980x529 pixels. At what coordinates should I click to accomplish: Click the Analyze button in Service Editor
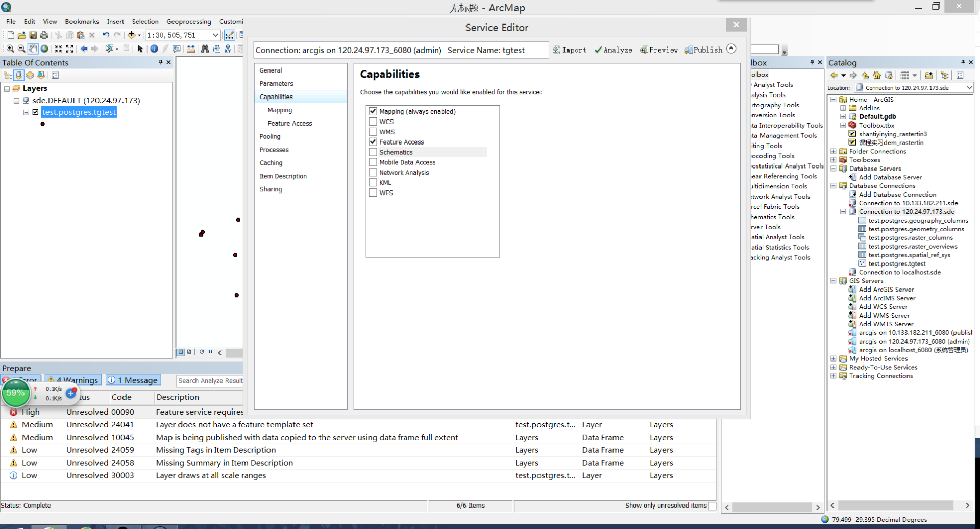(x=613, y=50)
